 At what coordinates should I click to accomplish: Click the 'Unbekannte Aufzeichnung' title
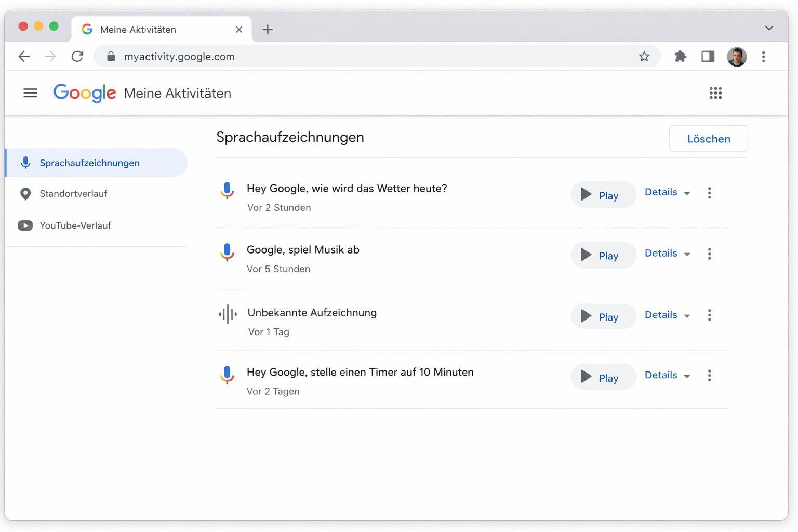312,313
